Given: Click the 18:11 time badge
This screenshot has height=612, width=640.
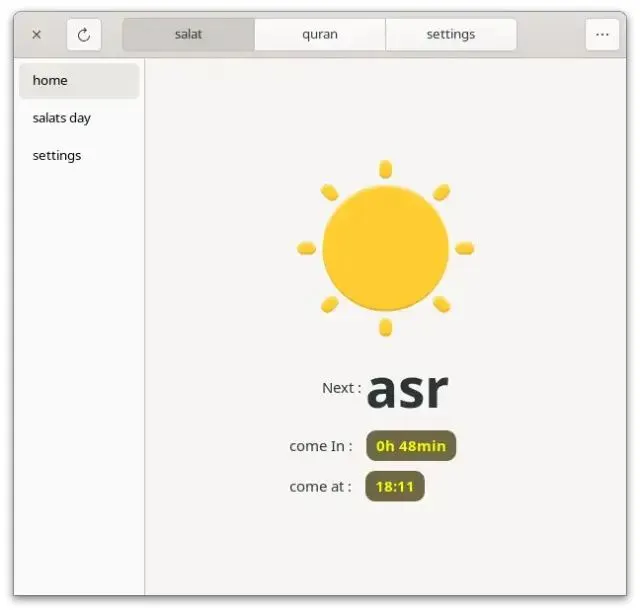Looking at the screenshot, I should (395, 486).
